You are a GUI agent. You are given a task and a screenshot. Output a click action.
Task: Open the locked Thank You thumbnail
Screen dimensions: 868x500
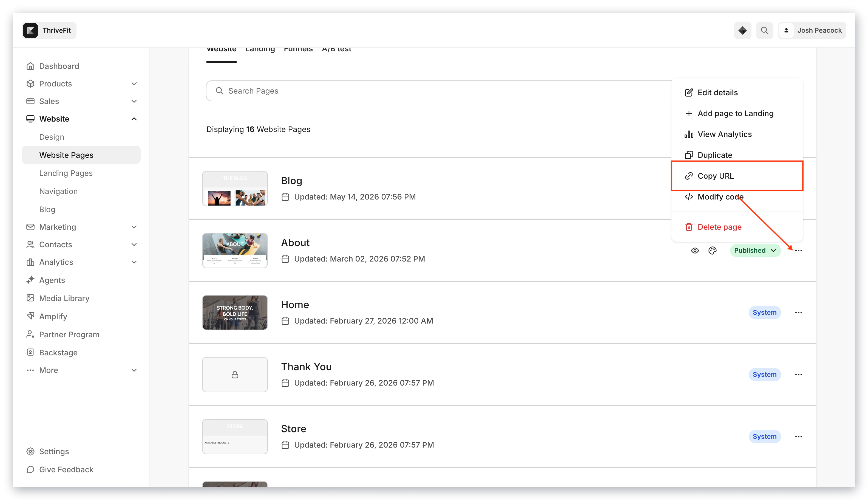click(235, 374)
